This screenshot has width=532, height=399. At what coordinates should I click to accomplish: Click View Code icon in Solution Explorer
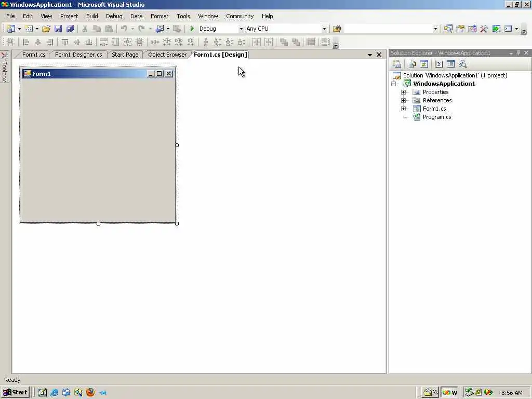[439, 64]
